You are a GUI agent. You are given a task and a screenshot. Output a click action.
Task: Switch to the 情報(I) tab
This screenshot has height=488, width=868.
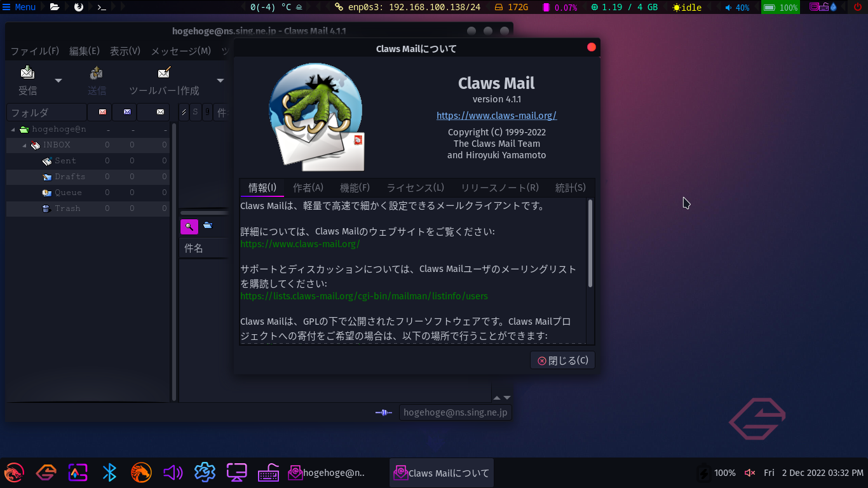coord(262,187)
